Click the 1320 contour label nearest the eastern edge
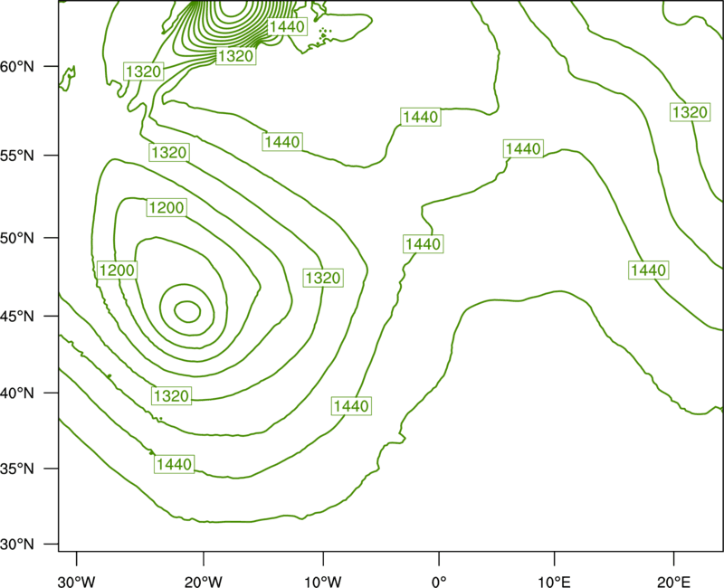This screenshot has width=724, height=588. 690,112
